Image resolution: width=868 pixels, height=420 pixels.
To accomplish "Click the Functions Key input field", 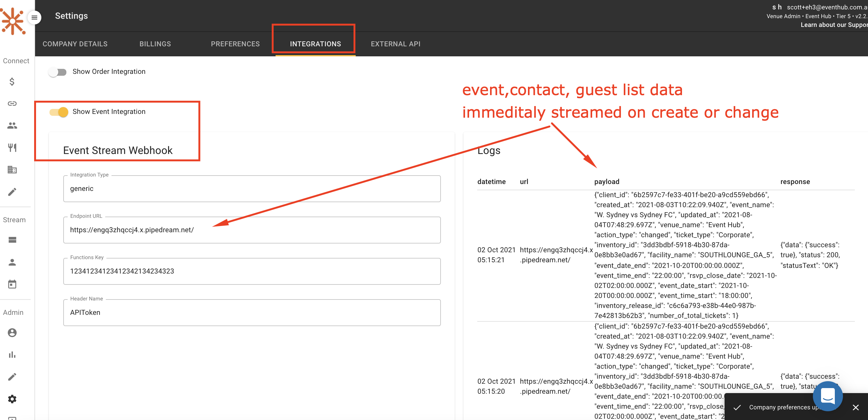I will pos(251,271).
